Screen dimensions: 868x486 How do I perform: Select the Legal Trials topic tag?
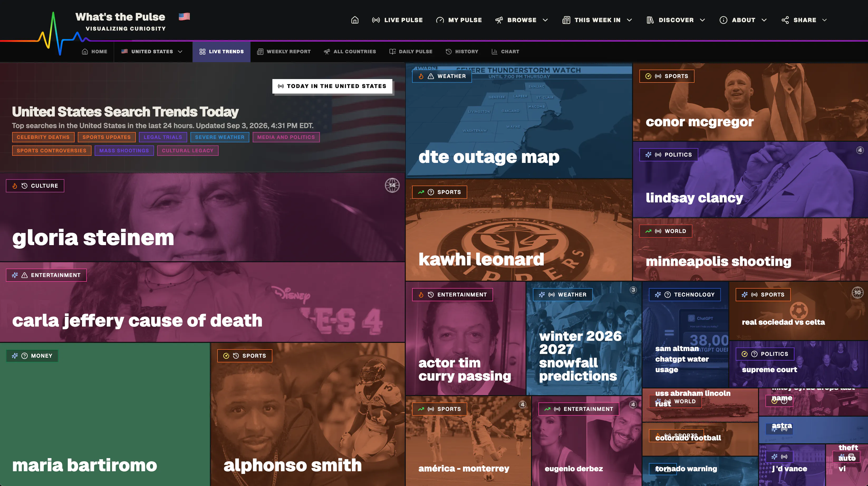point(163,137)
